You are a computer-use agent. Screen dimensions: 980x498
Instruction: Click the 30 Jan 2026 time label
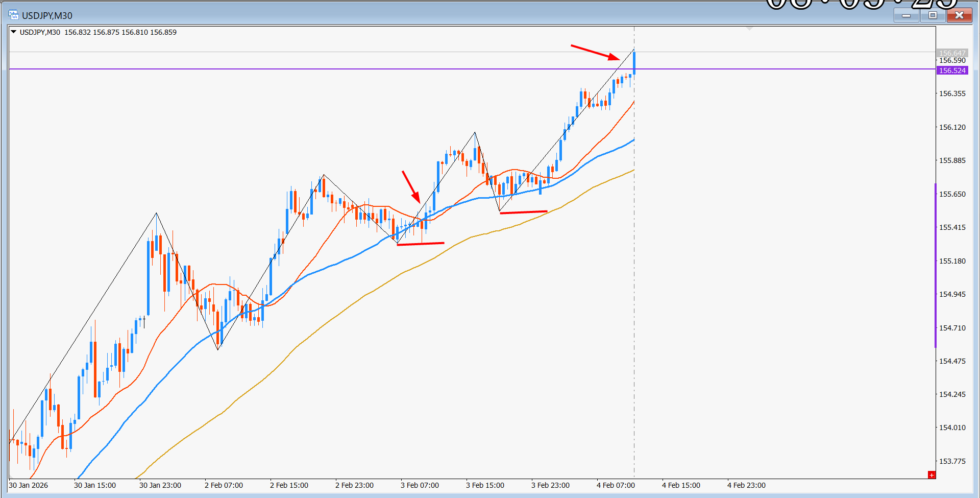point(29,485)
